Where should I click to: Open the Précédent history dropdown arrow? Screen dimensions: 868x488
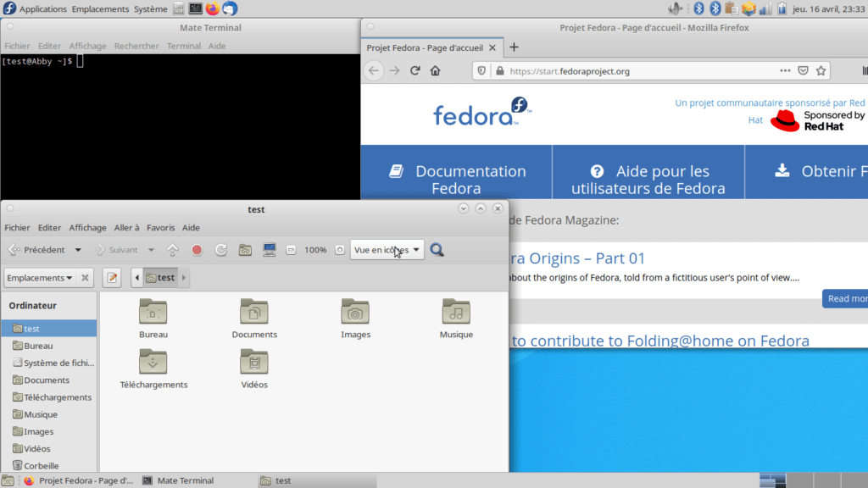78,250
